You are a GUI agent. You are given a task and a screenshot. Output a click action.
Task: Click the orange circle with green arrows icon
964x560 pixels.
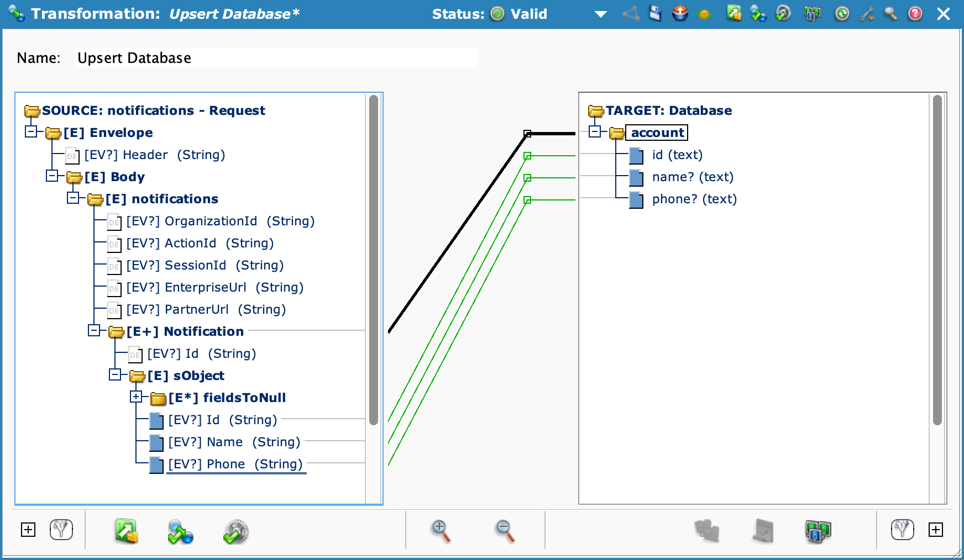[x=704, y=14]
